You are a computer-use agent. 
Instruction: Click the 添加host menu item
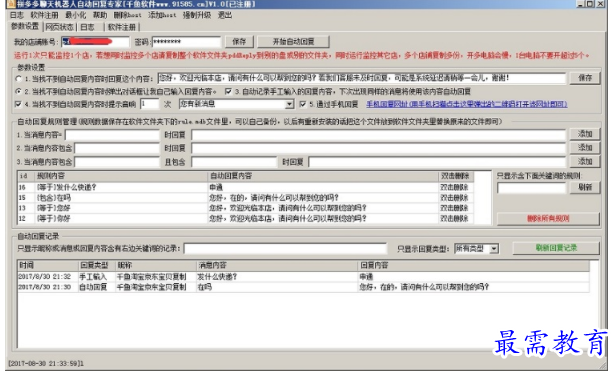(x=162, y=15)
